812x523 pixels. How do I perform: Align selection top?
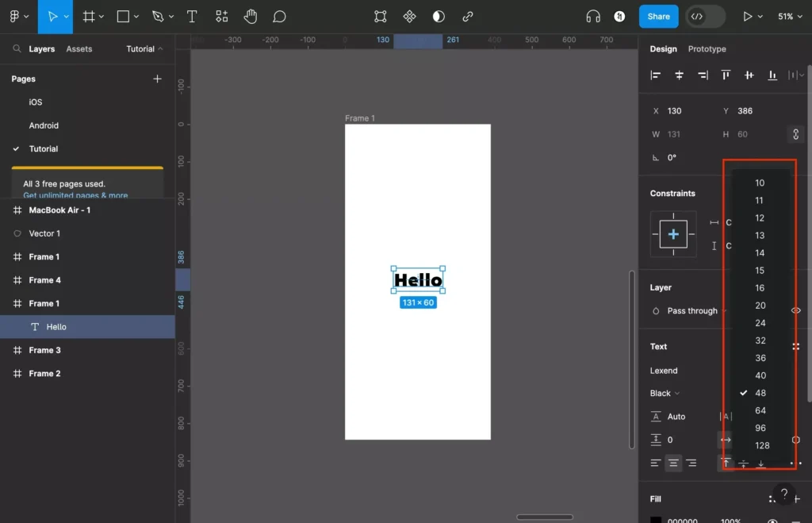(x=726, y=75)
